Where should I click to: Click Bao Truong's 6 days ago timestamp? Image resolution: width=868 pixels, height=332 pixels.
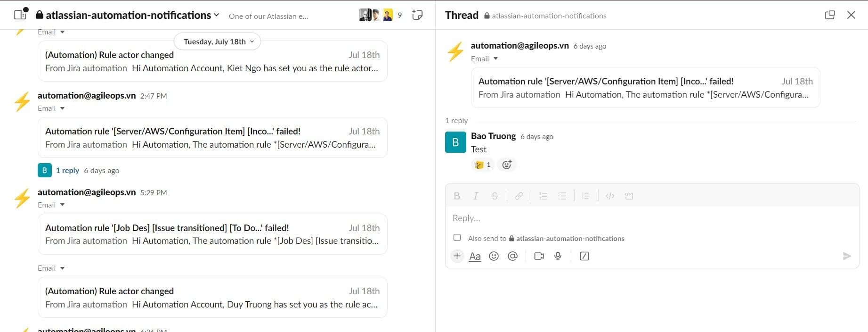pos(537,137)
